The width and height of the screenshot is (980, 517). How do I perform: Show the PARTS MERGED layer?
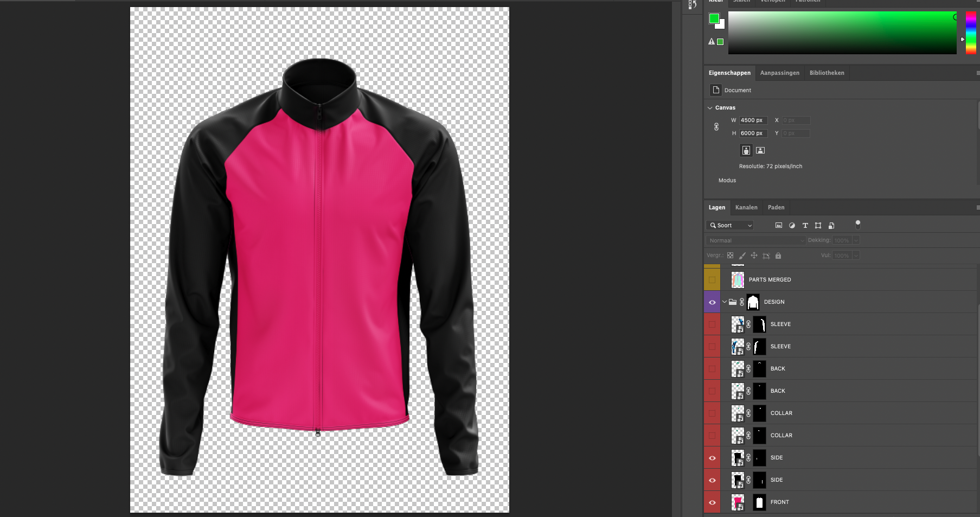pyautogui.click(x=712, y=279)
